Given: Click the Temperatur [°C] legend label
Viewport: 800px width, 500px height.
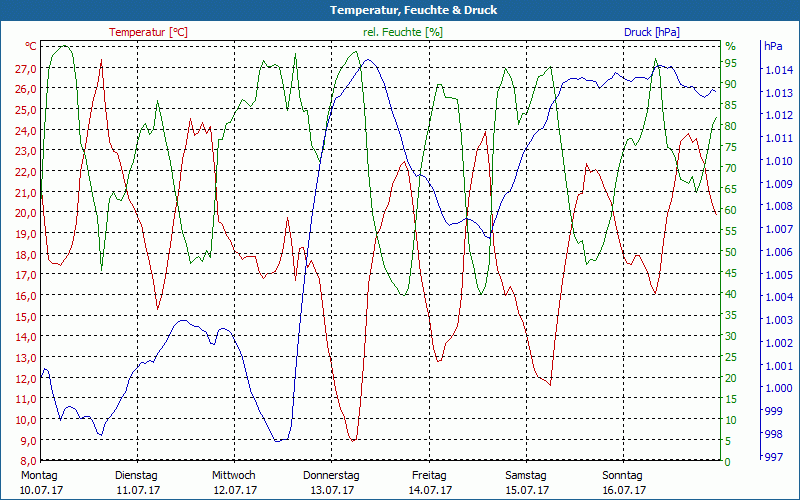Looking at the screenshot, I should [148, 32].
